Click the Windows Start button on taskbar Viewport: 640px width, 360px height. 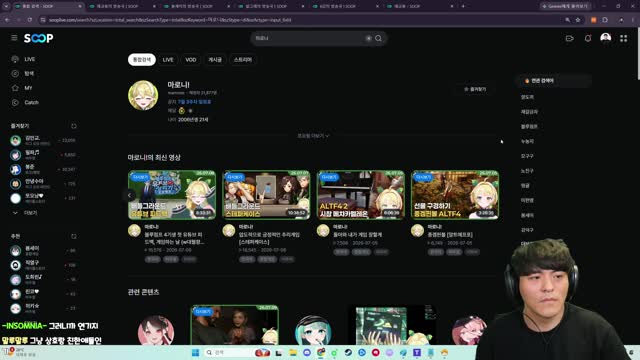[195, 352]
